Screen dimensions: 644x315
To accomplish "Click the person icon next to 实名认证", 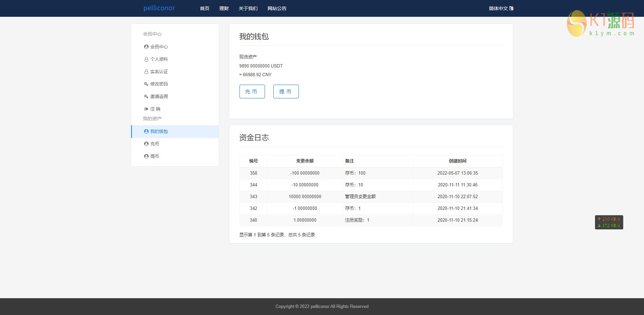I will coord(146,72).
